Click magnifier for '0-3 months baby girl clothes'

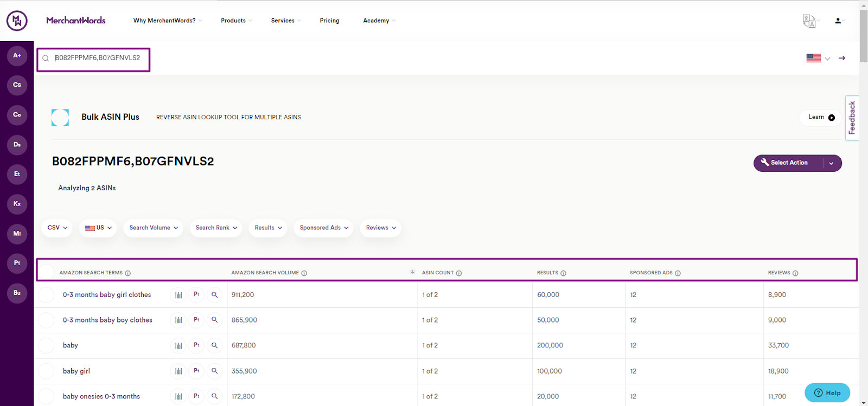pos(215,295)
